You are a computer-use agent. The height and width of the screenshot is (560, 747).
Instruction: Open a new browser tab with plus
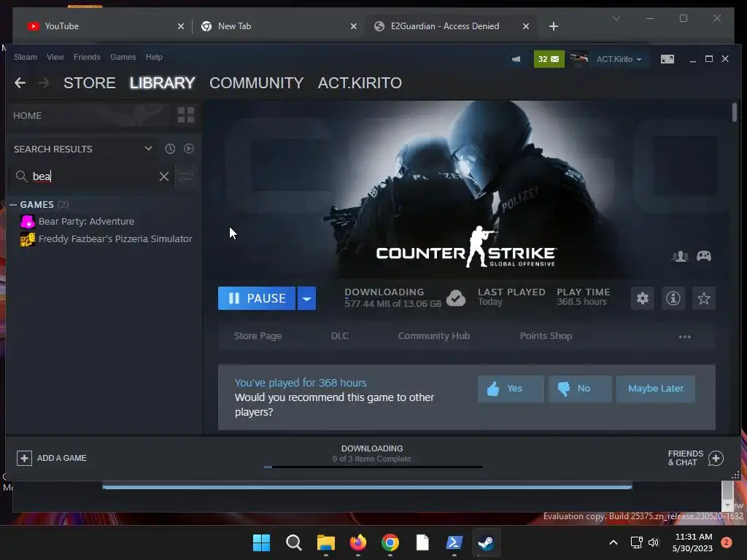[553, 26]
